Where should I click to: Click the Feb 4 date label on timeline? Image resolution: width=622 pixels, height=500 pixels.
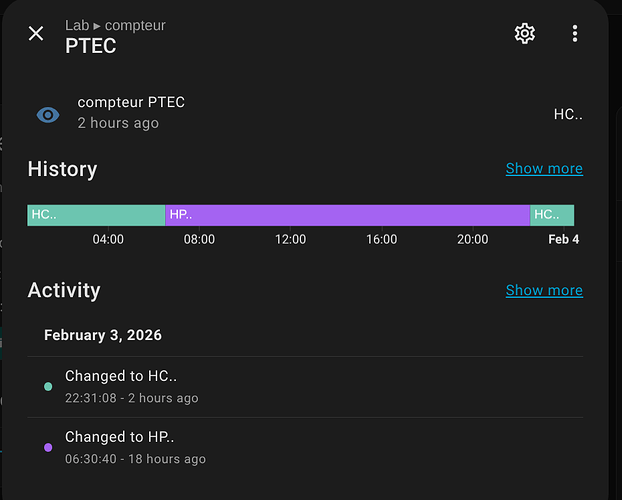coord(563,239)
